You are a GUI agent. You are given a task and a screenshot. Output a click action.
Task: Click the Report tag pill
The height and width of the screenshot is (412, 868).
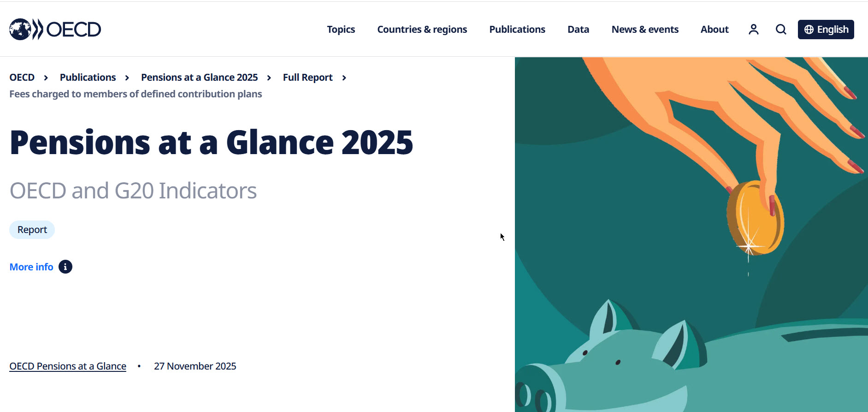[32, 230]
